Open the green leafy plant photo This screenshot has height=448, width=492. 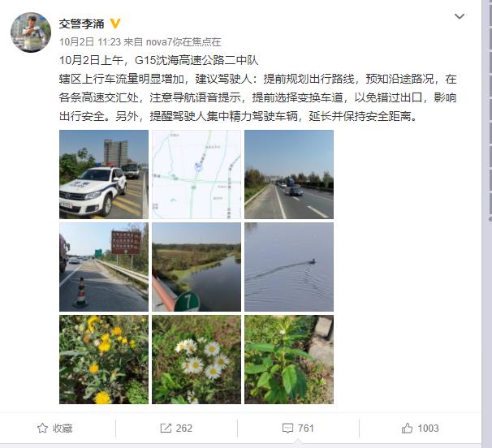click(289, 360)
